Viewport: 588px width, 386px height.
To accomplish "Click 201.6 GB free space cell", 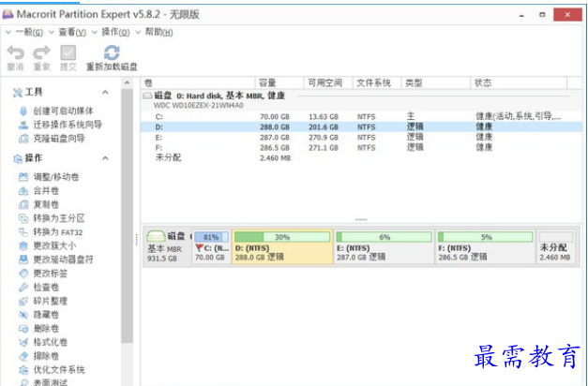I will (x=324, y=127).
